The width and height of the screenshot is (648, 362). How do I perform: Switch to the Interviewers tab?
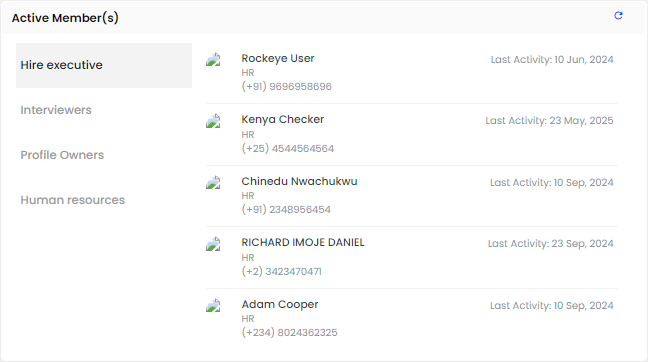click(x=56, y=110)
